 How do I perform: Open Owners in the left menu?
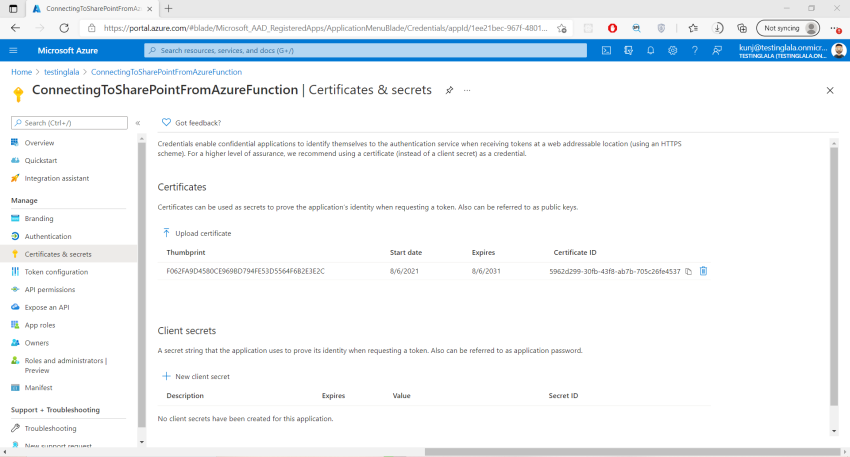pos(36,343)
